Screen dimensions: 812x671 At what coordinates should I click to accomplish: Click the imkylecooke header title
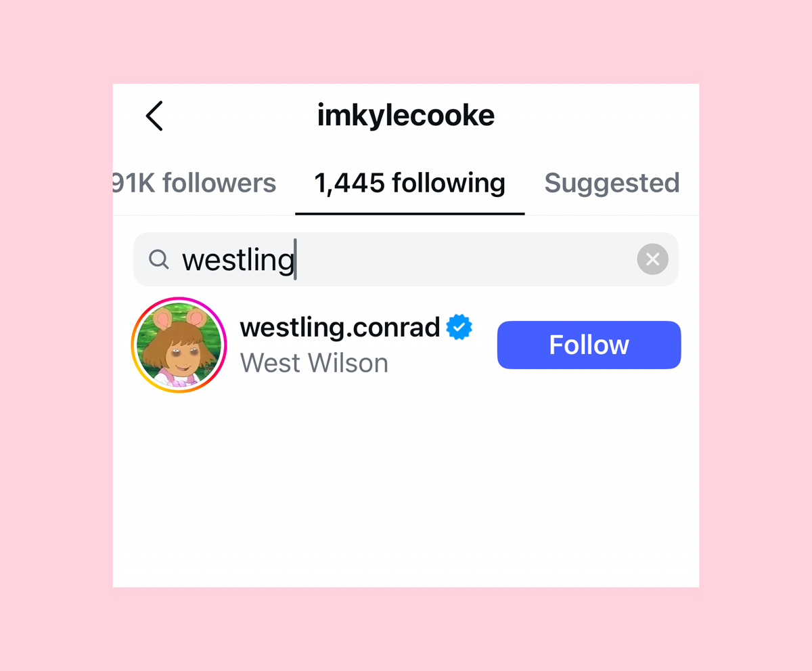click(x=406, y=115)
